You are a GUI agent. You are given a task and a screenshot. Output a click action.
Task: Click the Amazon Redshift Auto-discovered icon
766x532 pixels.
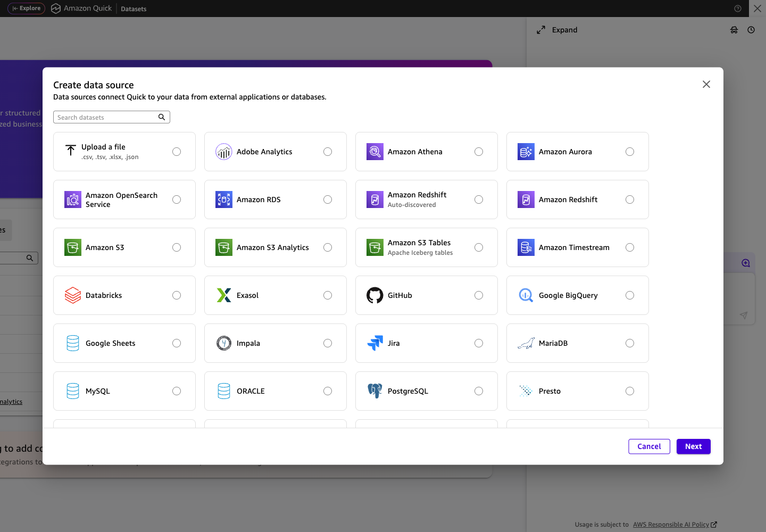coord(375,199)
